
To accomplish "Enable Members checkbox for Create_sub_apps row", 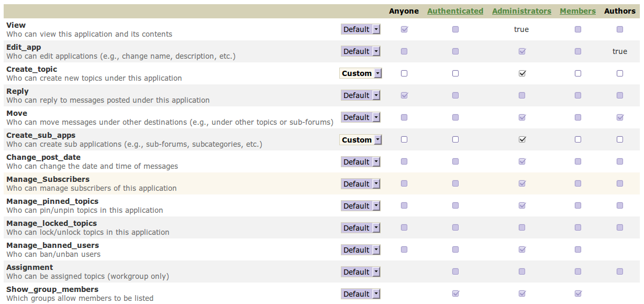I will point(578,140).
